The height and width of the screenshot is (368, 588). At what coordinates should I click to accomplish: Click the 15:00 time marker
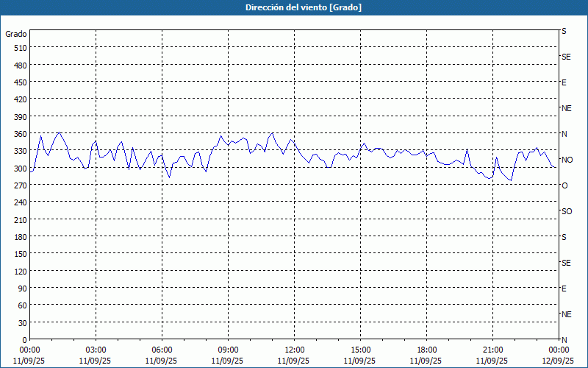[x=360, y=350]
